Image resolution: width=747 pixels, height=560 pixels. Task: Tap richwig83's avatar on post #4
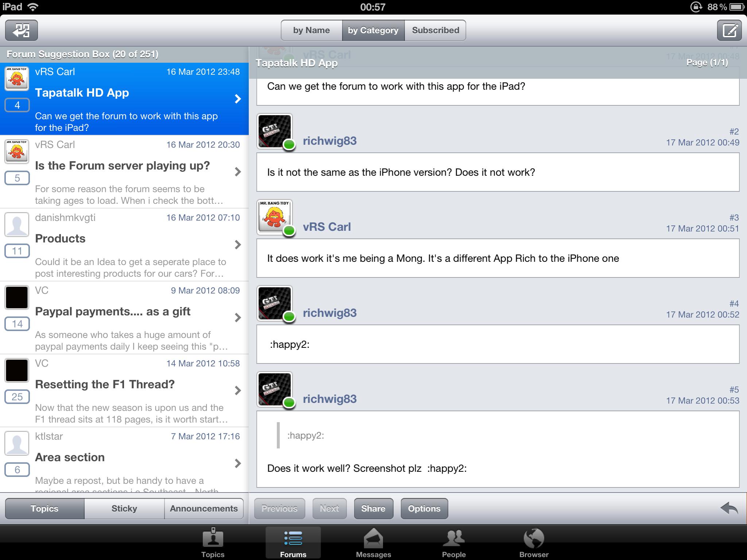click(275, 303)
